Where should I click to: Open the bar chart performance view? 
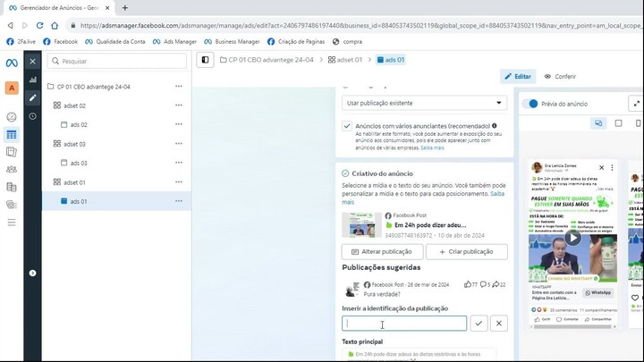click(x=32, y=80)
